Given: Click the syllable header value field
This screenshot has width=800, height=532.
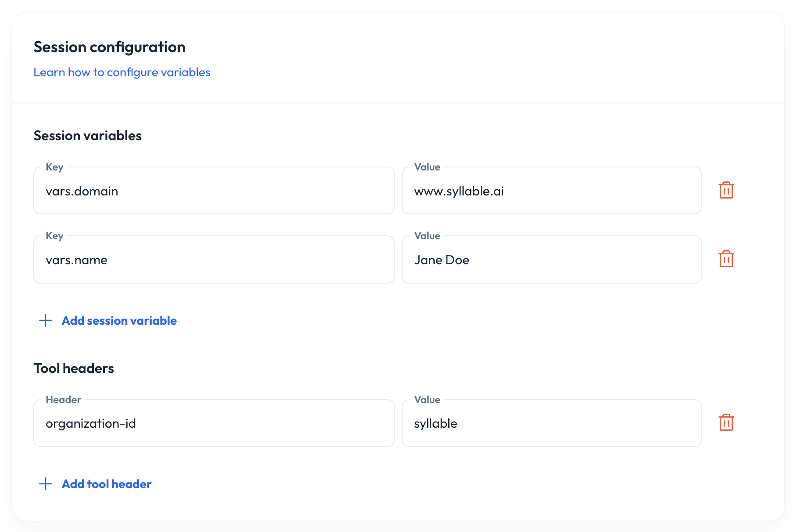Looking at the screenshot, I should [551, 423].
